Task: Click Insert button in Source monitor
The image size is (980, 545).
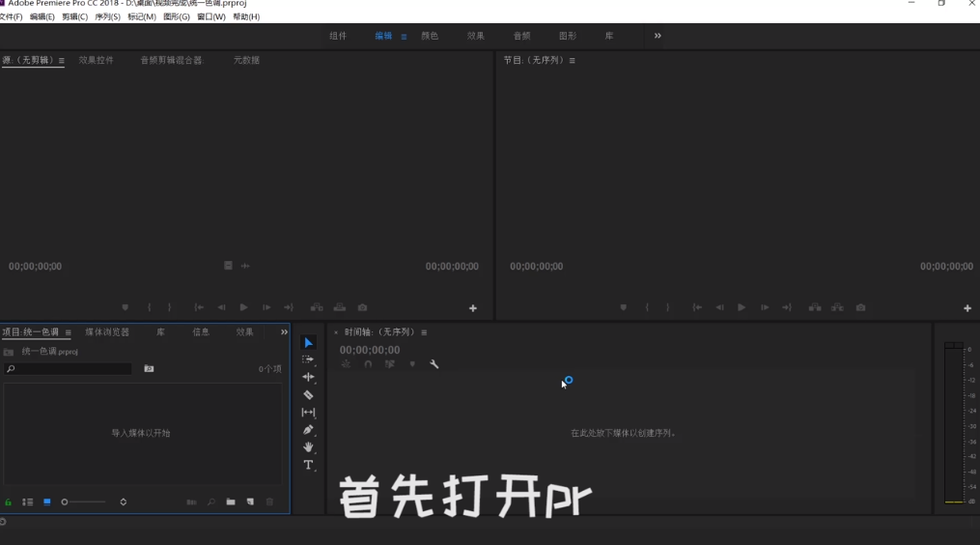Action: point(317,307)
